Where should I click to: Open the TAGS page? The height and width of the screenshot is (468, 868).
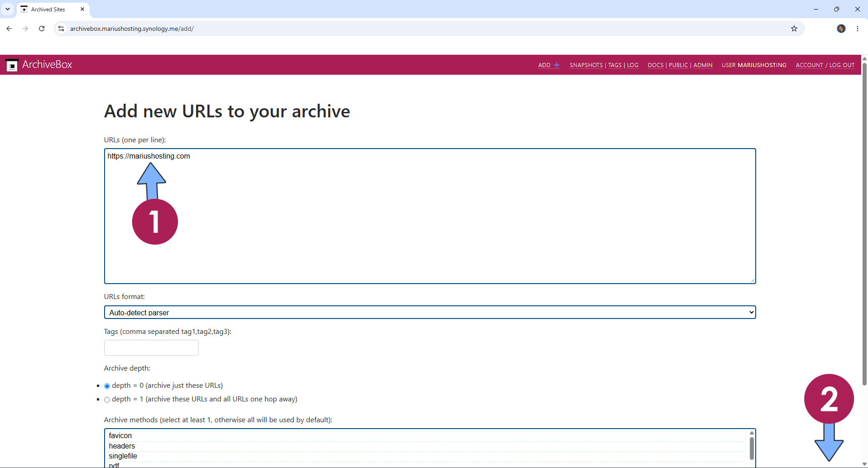[615, 65]
